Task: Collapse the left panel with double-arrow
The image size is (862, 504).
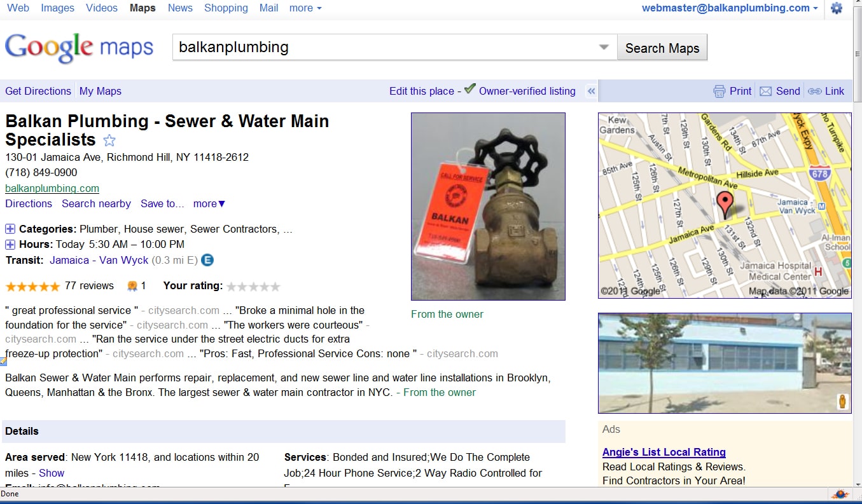Action: pyautogui.click(x=591, y=91)
